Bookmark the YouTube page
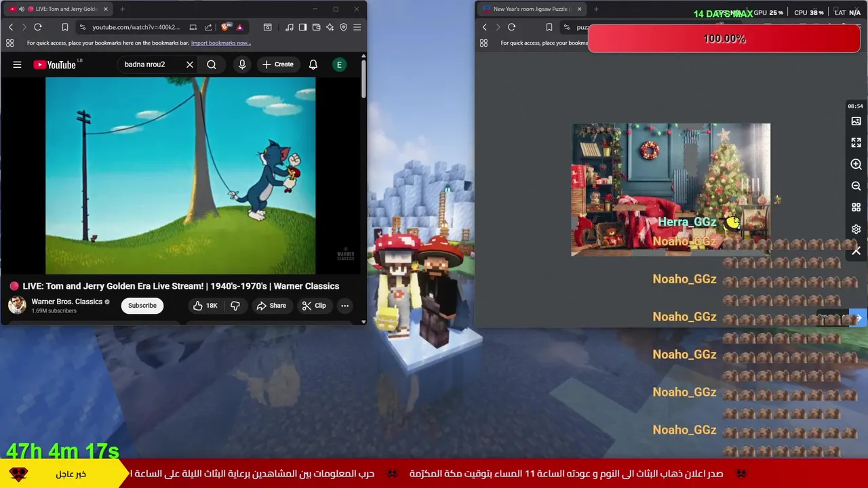This screenshot has height=488, width=868. [64, 27]
